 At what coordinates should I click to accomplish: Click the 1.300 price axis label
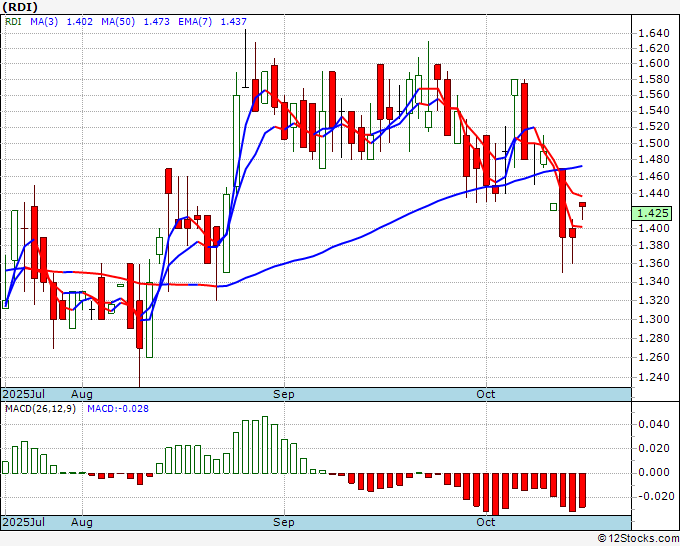(x=654, y=319)
